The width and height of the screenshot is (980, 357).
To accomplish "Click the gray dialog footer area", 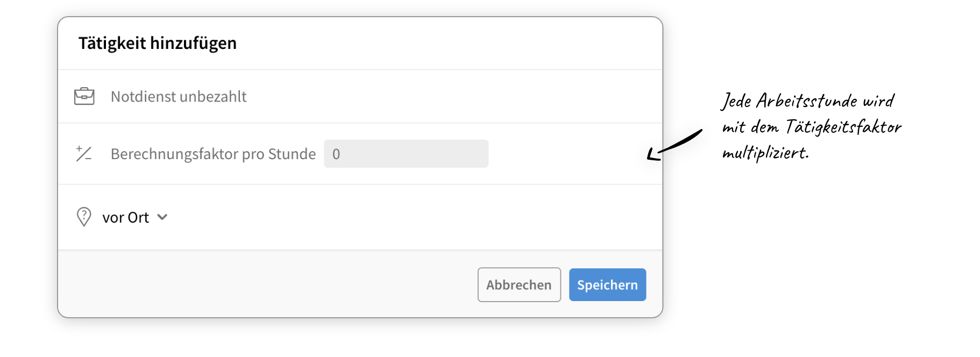I will click(x=269, y=284).
